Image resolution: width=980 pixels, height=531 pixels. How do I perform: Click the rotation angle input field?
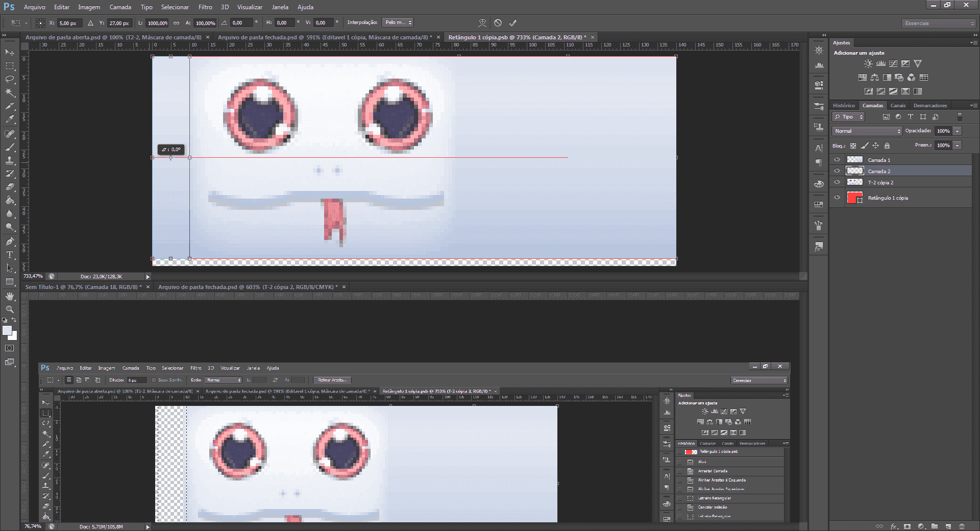coord(242,23)
